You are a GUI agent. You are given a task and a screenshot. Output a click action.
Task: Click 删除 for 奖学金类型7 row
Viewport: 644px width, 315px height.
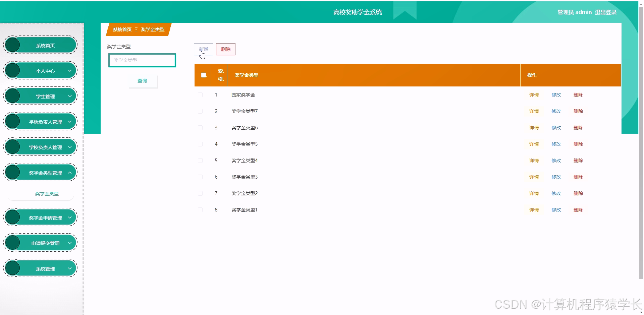point(578,111)
